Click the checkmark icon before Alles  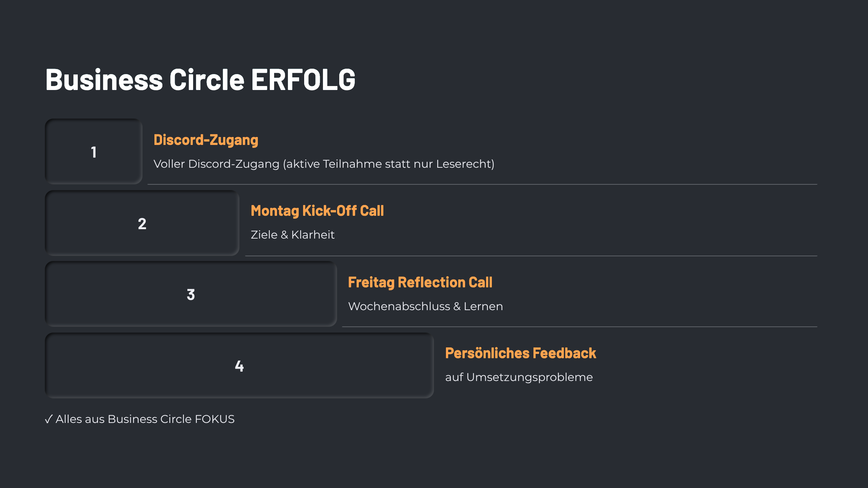[48, 419]
